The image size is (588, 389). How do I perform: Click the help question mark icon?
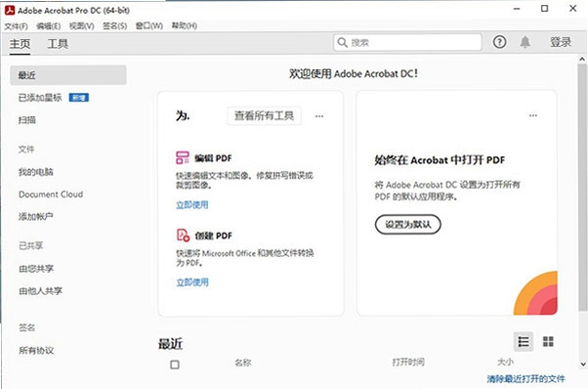[x=499, y=42]
